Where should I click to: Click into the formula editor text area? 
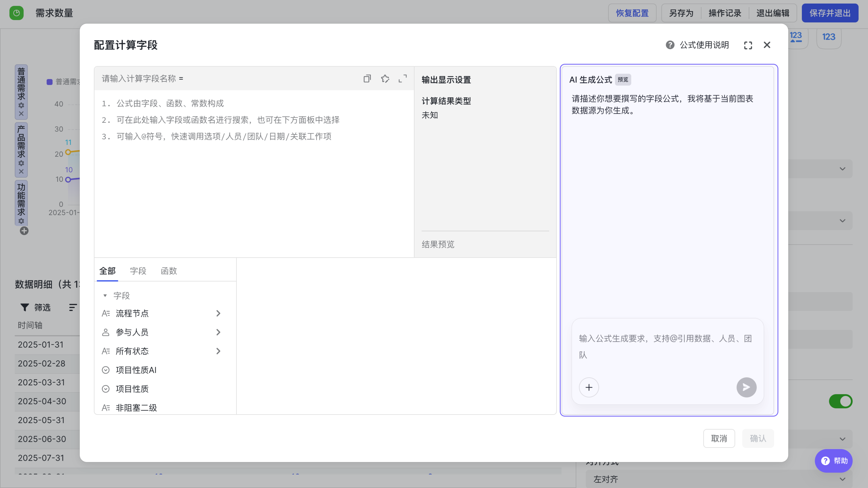[x=254, y=173]
